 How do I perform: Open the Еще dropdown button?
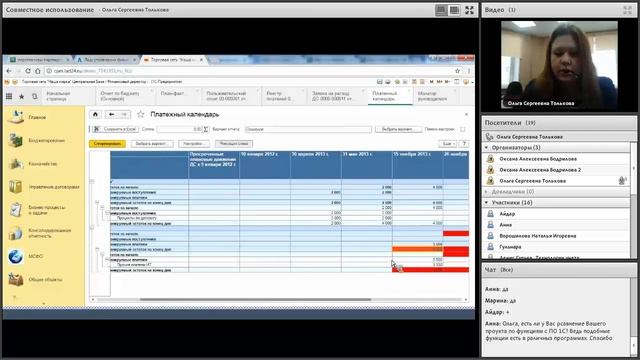tap(448, 144)
